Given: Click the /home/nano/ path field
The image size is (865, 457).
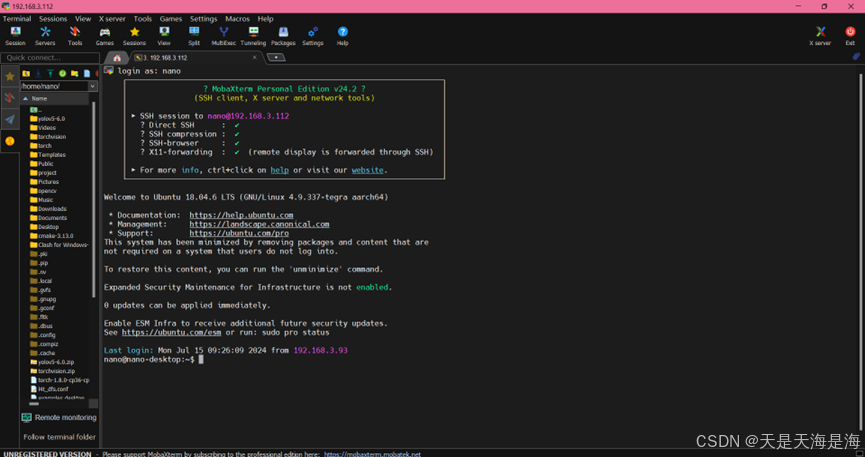Looking at the screenshot, I should tap(54, 86).
